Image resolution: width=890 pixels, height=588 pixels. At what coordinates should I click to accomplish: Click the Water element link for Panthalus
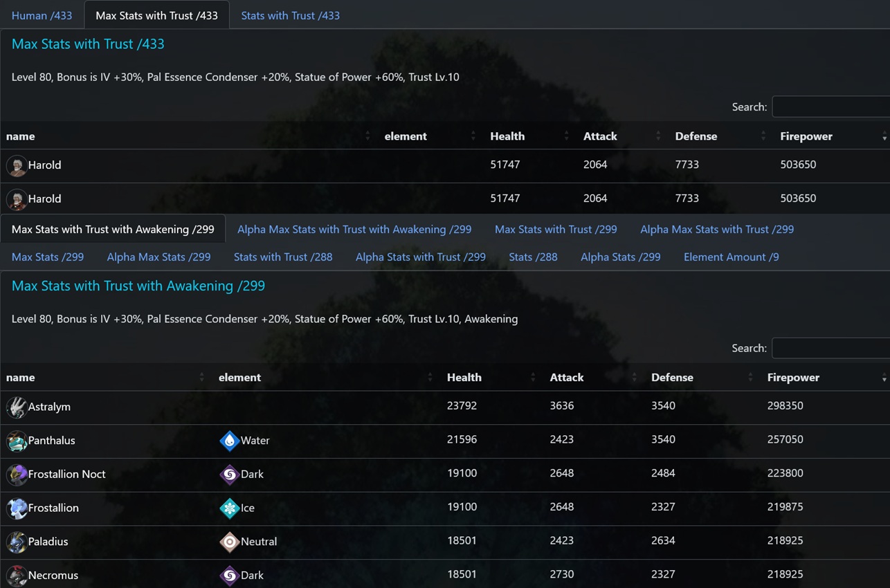[x=255, y=441]
